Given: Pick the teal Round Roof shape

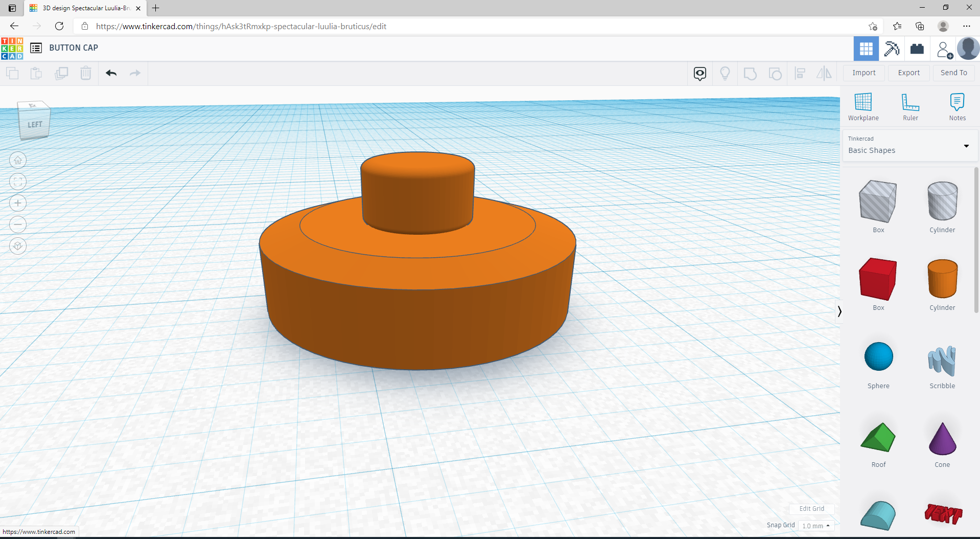Looking at the screenshot, I should (x=878, y=515).
